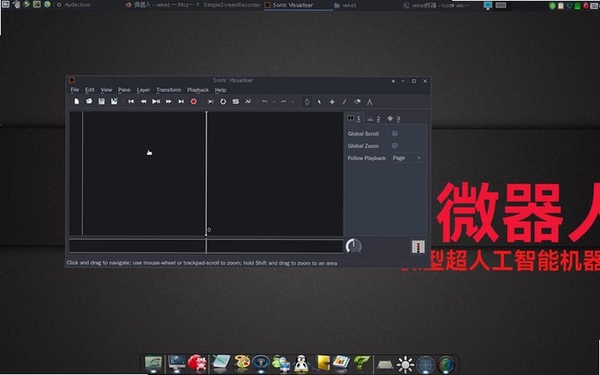Click the shade-up arrow in Sonic Visualiser title bar

[393, 81]
